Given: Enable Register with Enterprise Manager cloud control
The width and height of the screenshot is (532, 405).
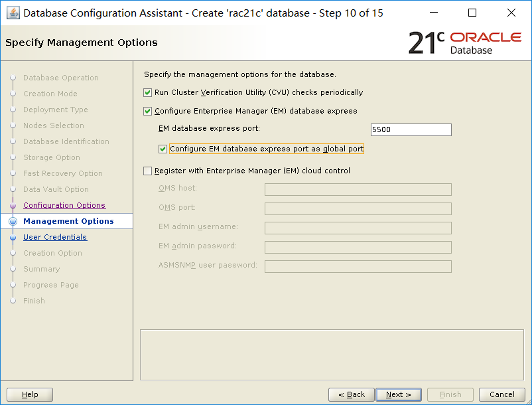Looking at the screenshot, I should (x=147, y=171).
